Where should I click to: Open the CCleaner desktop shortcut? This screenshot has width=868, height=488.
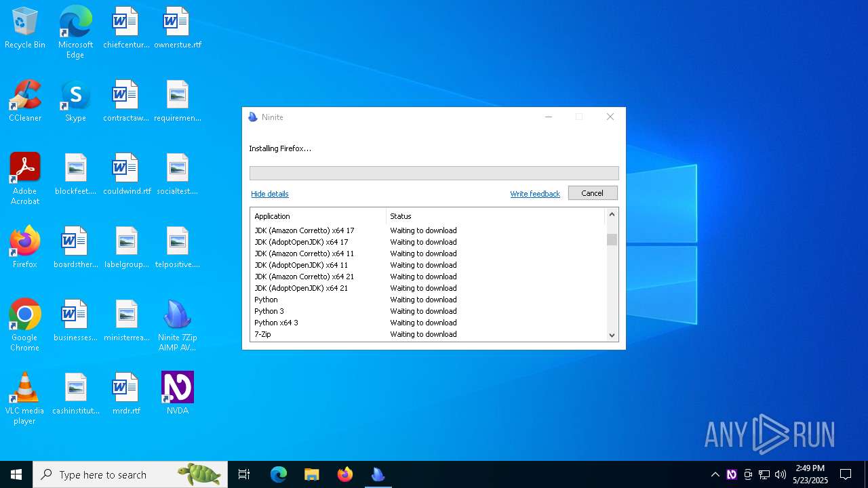coord(25,102)
